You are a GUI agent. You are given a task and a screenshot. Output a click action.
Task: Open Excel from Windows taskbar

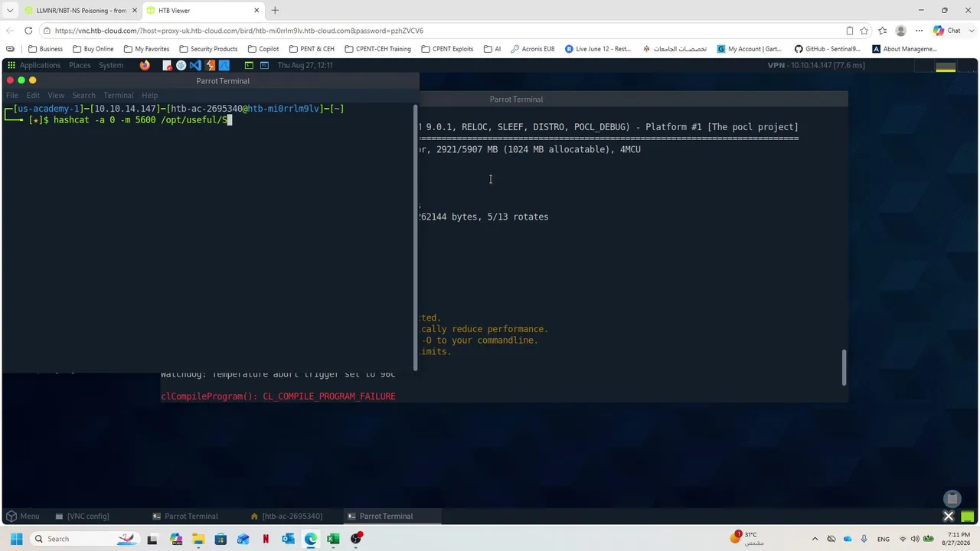333,539
